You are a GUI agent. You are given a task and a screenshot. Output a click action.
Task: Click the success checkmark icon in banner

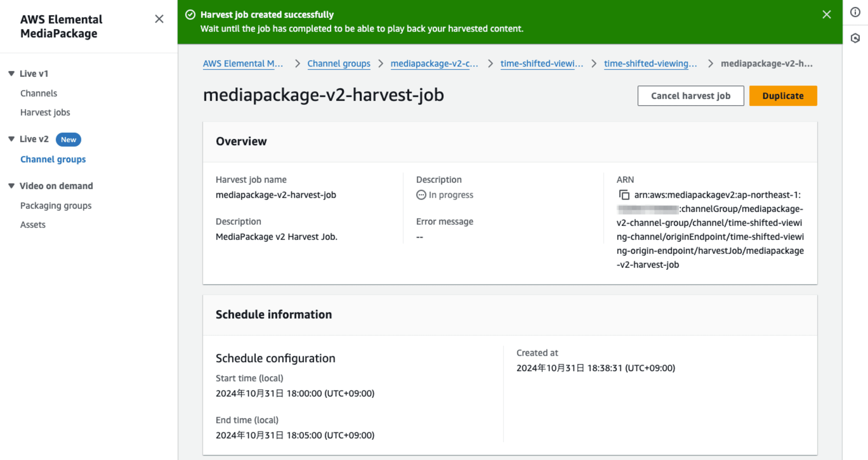pyautogui.click(x=190, y=15)
